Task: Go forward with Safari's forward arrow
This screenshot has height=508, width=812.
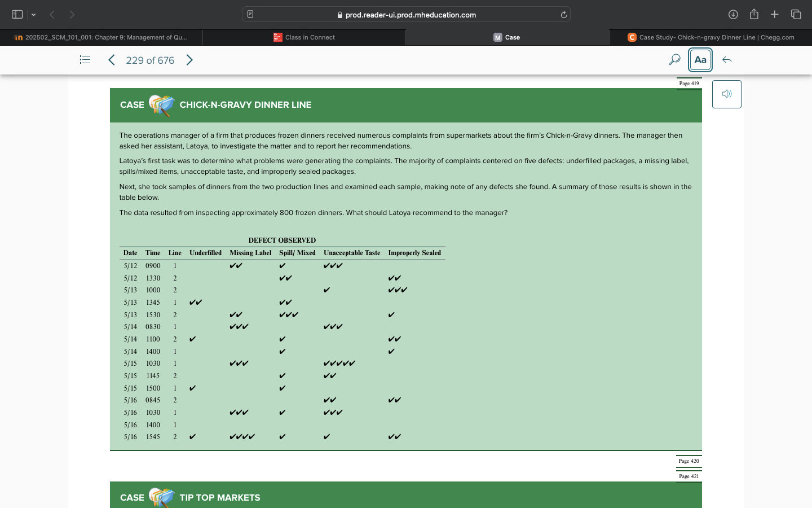Action: click(x=72, y=15)
